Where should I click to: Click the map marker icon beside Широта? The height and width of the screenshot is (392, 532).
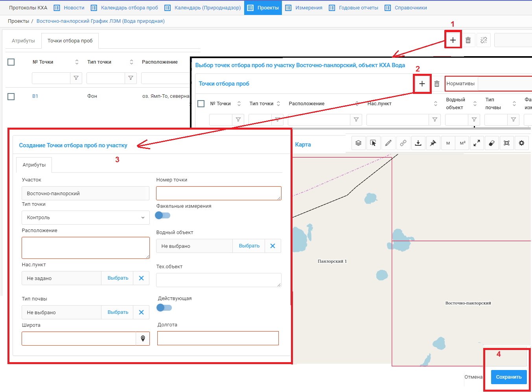(143, 339)
